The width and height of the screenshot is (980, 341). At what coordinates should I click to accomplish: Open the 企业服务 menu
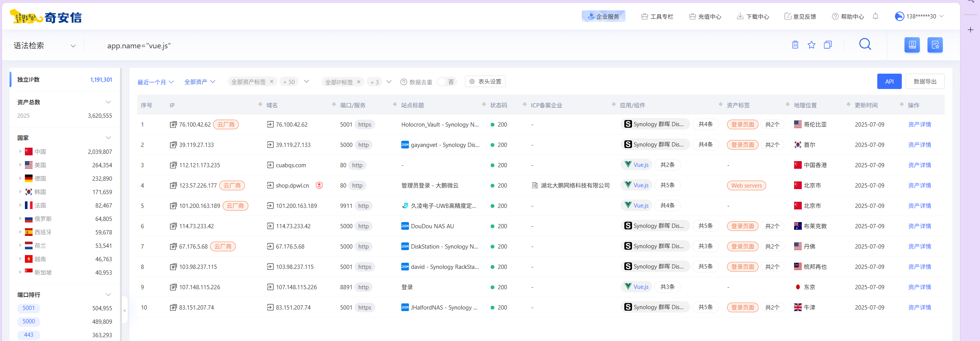[x=604, y=16]
